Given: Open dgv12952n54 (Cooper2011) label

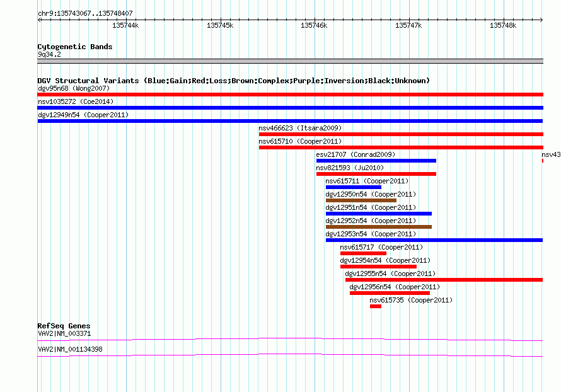Looking at the screenshot, I should (x=371, y=221).
